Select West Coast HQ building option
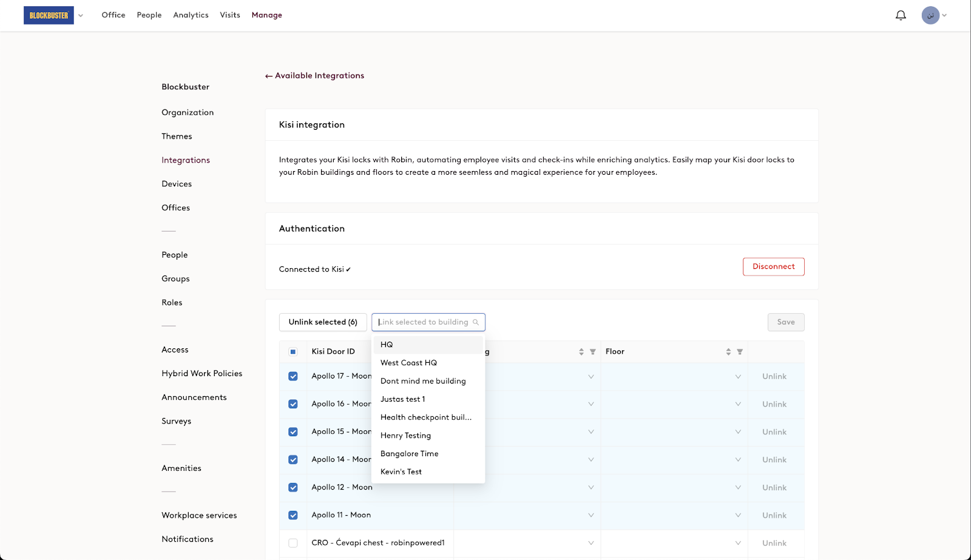The image size is (971, 560). pyautogui.click(x=428, y=363)
